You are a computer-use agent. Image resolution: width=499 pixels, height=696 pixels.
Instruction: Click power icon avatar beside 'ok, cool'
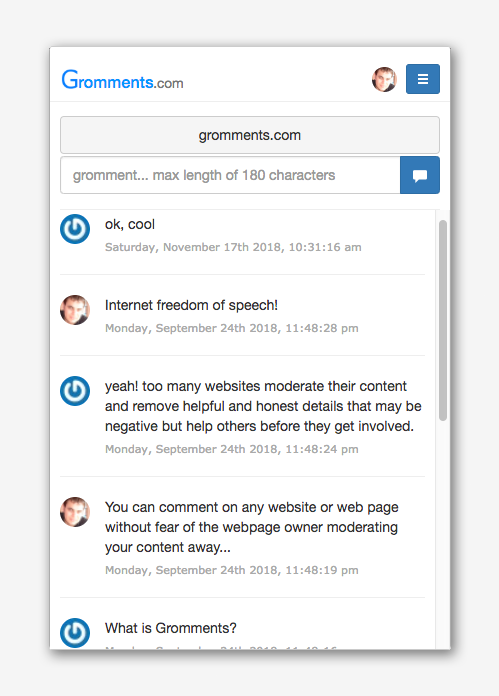[75, 229]
